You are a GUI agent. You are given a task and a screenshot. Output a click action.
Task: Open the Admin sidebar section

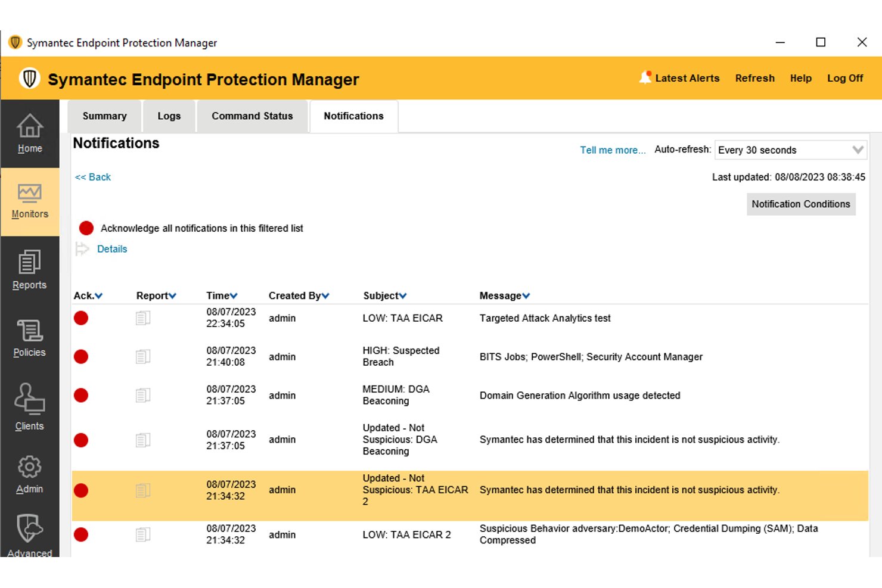[30, 475]
